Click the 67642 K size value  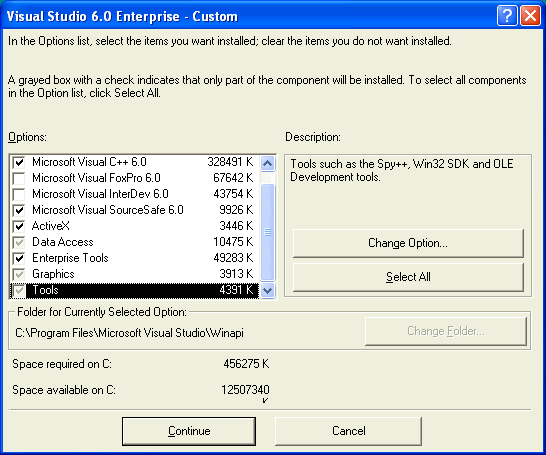coord(233,178)
